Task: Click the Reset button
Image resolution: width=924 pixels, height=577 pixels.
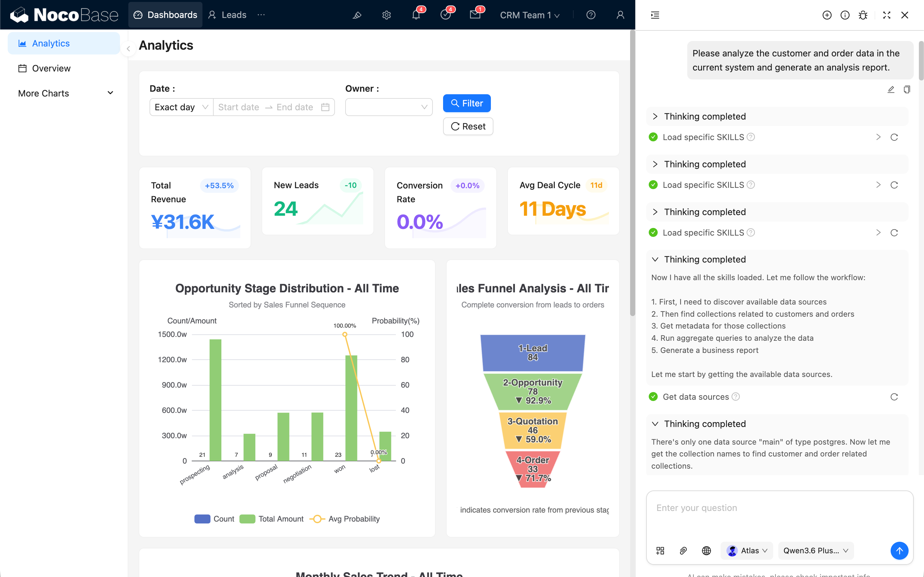Action: pos(468,126)
